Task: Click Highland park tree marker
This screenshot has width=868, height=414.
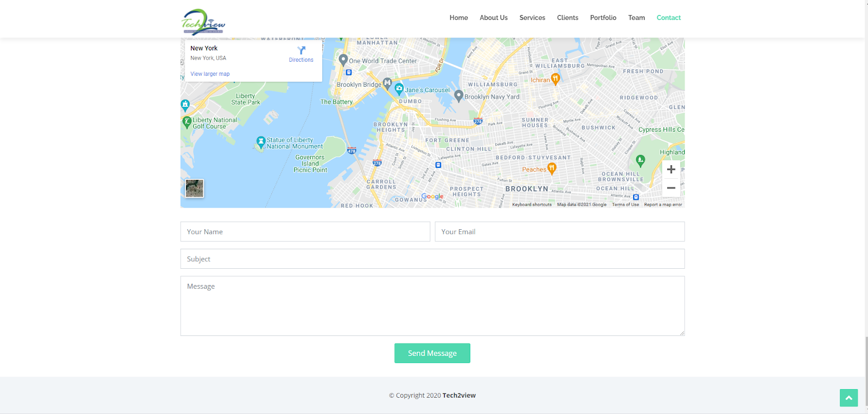Action: coord(641,160)
